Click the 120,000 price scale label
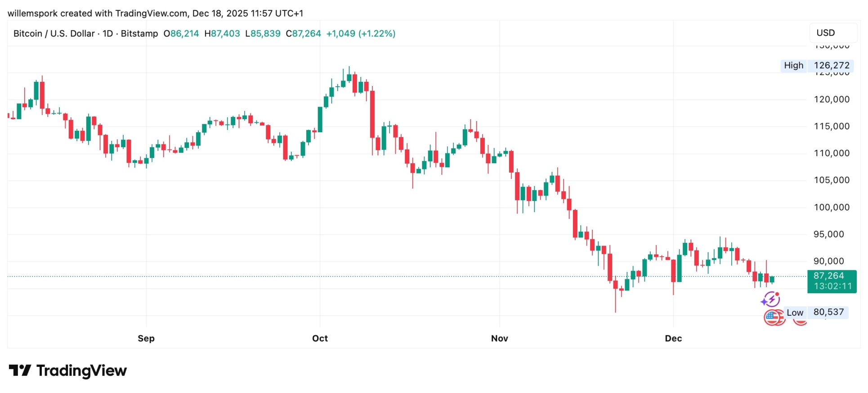This screenshot has width=868, height=393. [832, 99]
